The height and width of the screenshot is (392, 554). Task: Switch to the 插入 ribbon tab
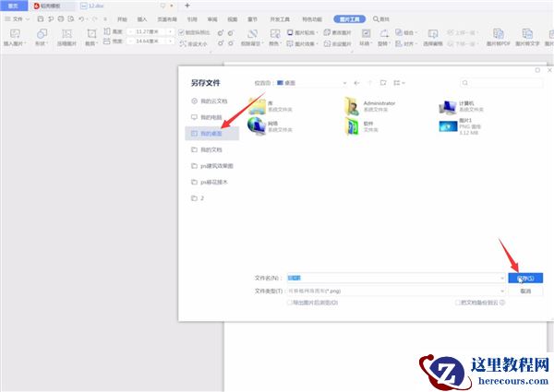click(x=142, y=19)
